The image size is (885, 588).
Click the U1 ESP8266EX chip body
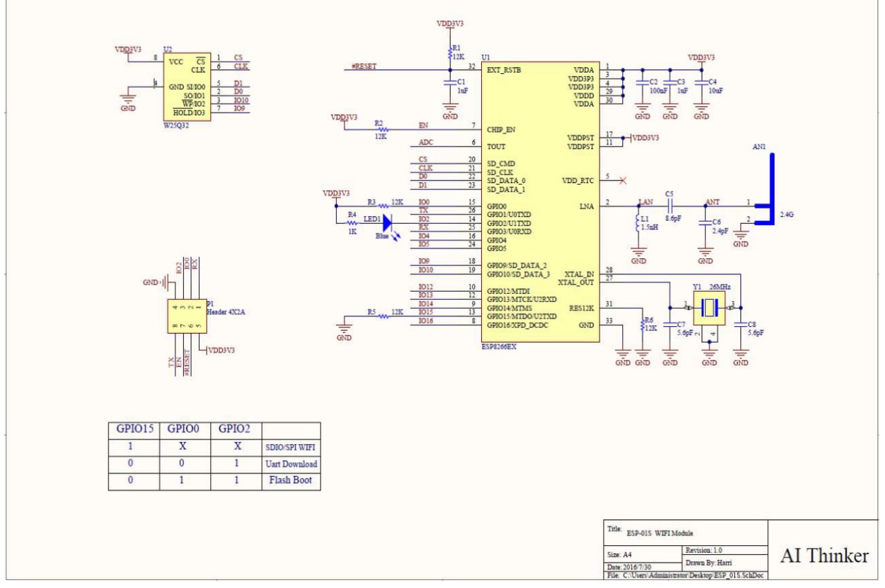point(541,201)
